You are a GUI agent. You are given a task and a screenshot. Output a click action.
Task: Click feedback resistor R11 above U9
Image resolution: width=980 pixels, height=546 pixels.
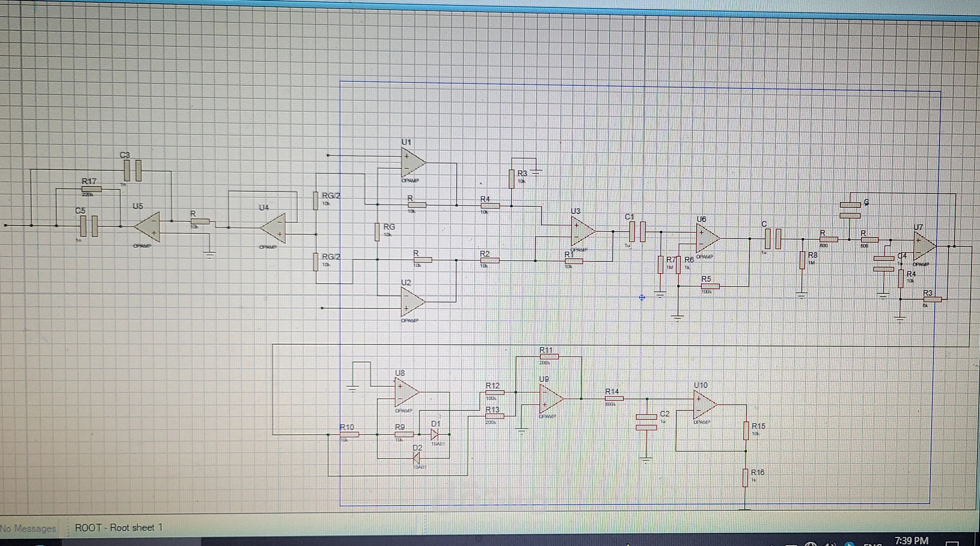tap(549, 357)
